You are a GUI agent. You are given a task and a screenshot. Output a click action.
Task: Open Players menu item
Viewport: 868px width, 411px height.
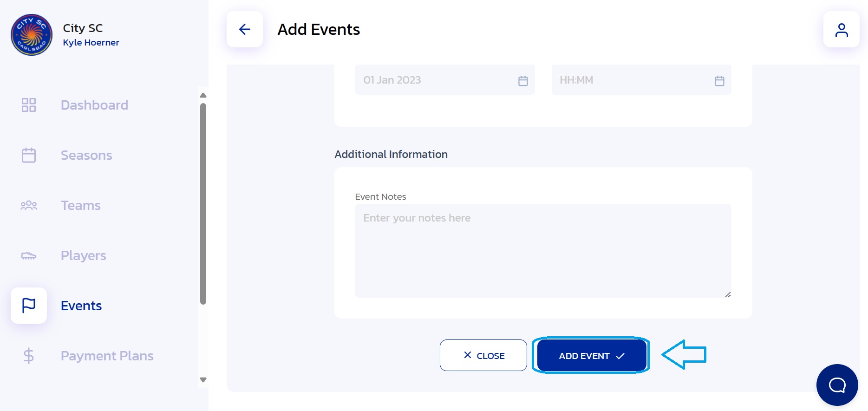point(84,255)
